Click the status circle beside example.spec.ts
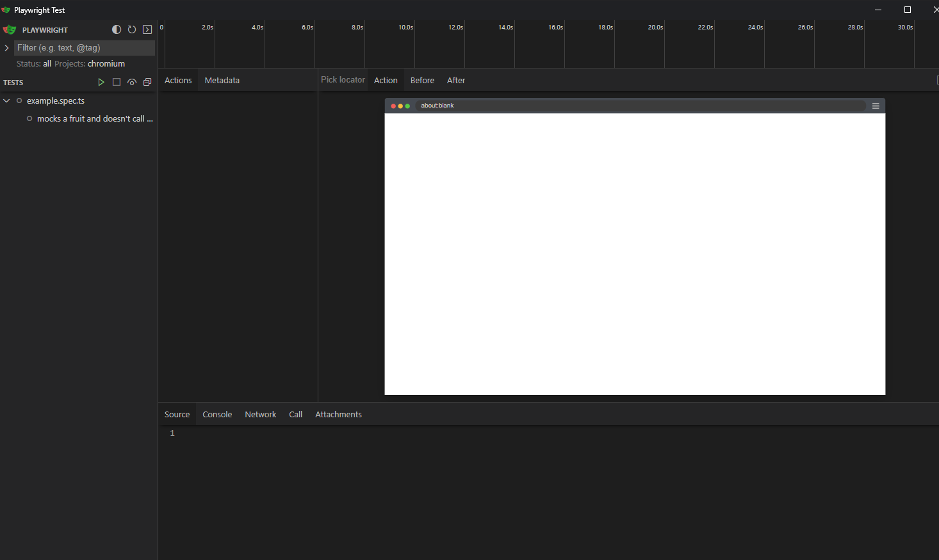Image resolution: width=939 pixels, height=560 pixels. 19,100
